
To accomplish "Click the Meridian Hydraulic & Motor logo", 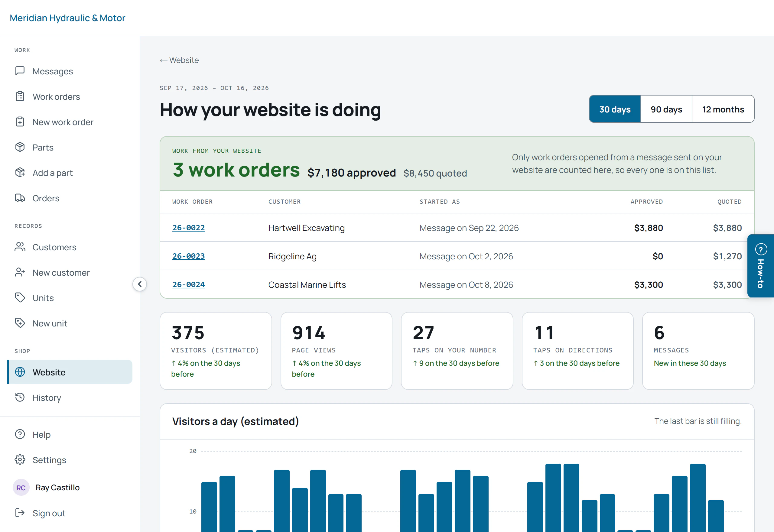I will (67, 18).
